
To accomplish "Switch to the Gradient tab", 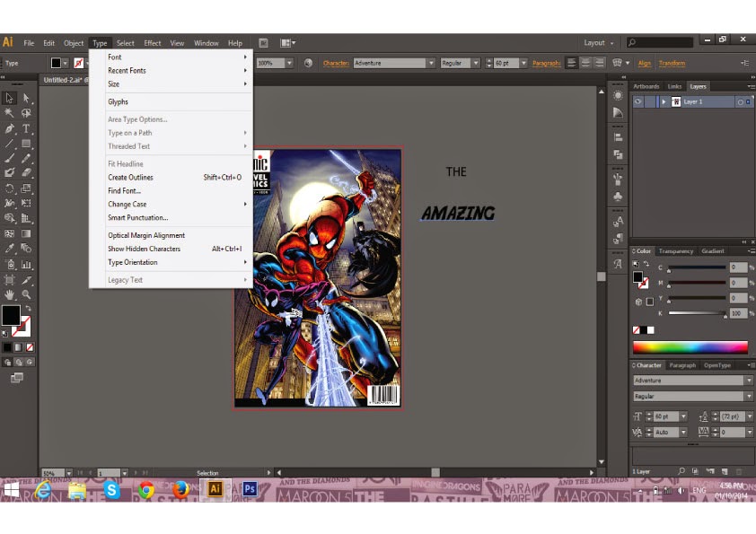I will pos(713,251).
